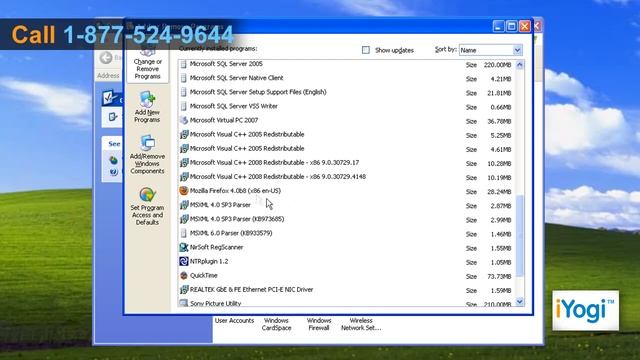Minimize the Add or Remove Programs window
This screenshot has height=360, width=640.
(x=498, y=26)
